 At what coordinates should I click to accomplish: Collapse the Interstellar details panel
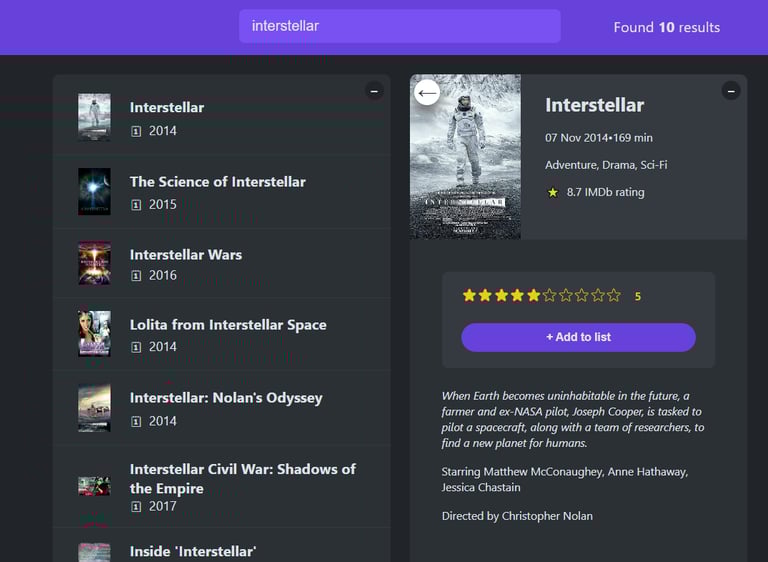(731, 91)
